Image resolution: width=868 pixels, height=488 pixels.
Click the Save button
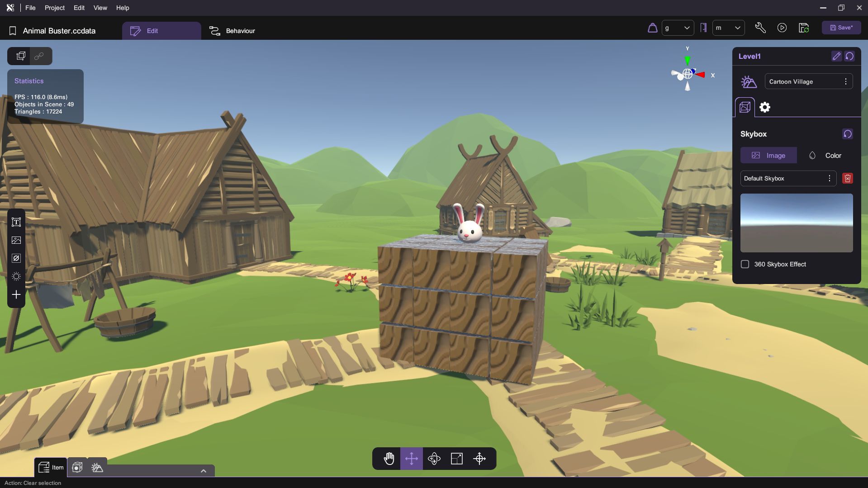841,28
